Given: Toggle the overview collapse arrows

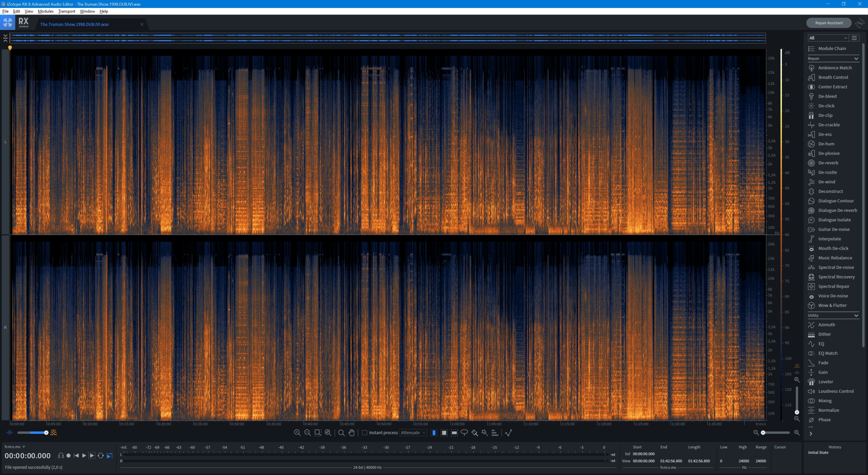Looking at the screenshot, I should [x=5, y=38].
